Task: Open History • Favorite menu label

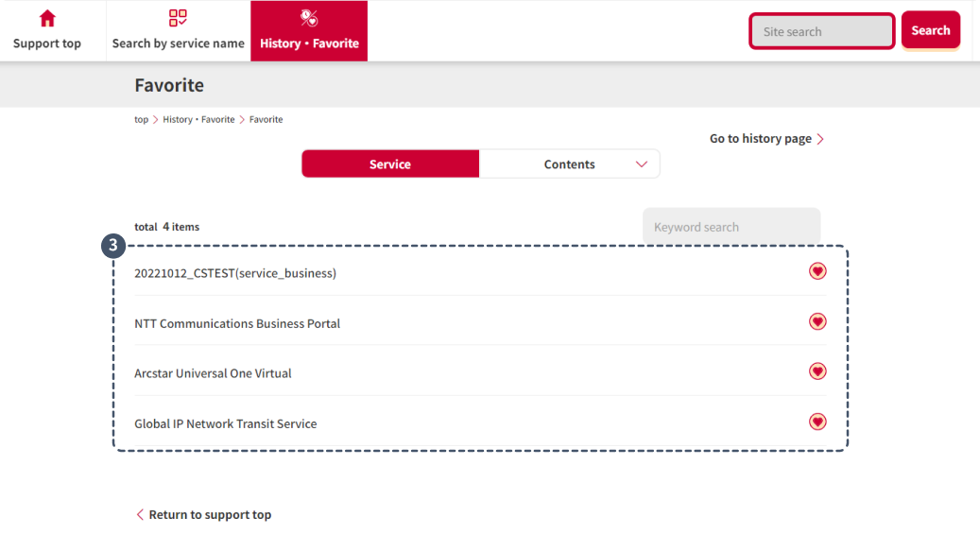Action: point(309,43)
